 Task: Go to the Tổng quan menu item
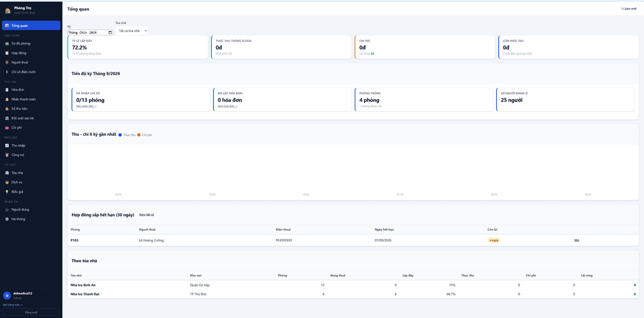point(31,25)
